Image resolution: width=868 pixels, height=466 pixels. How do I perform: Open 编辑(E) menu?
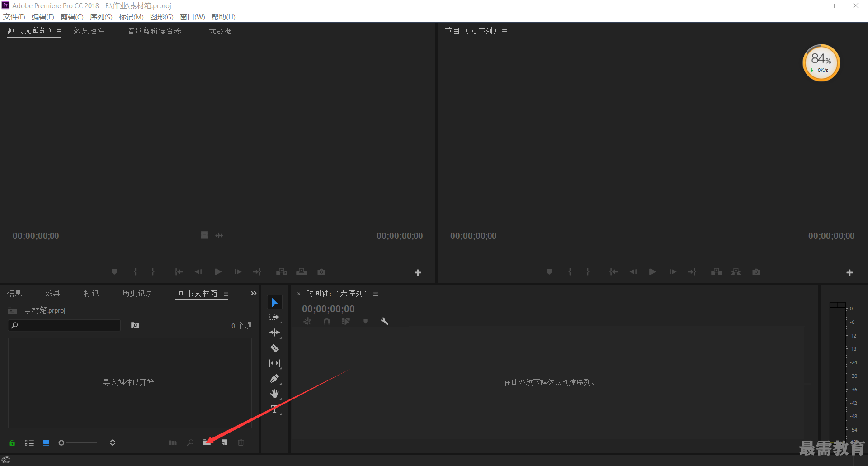pos(43,17)
